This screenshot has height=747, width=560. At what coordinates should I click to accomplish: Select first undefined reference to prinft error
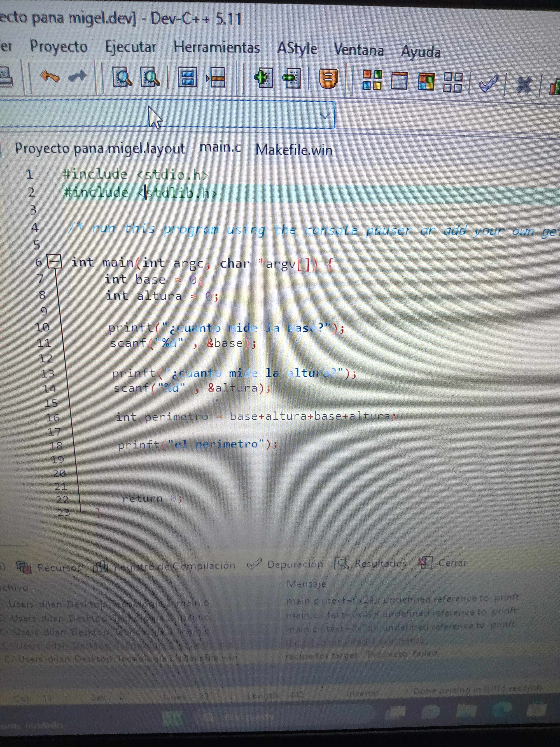click(x=402, y=599)
